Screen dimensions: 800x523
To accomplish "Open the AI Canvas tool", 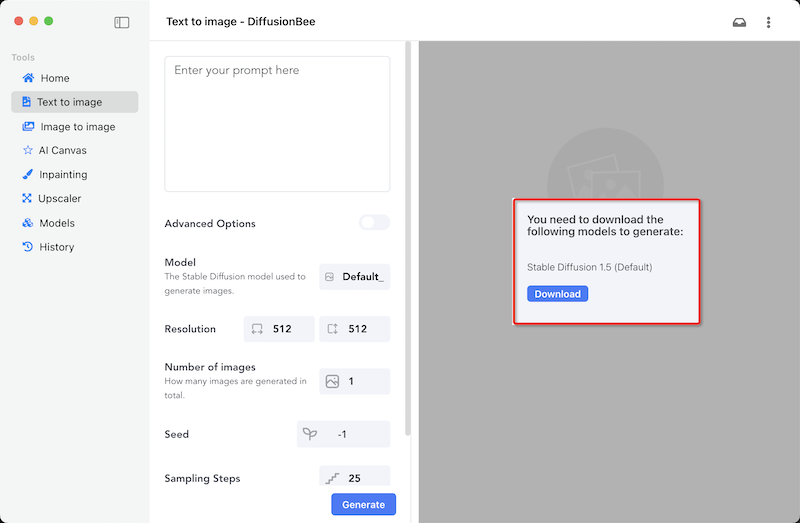I will (74, 150).
